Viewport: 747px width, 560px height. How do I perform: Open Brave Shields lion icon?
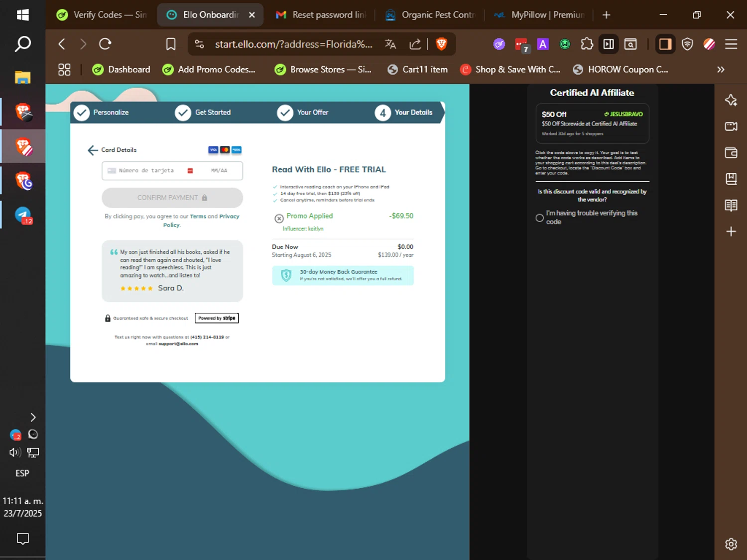click(441, 44)
